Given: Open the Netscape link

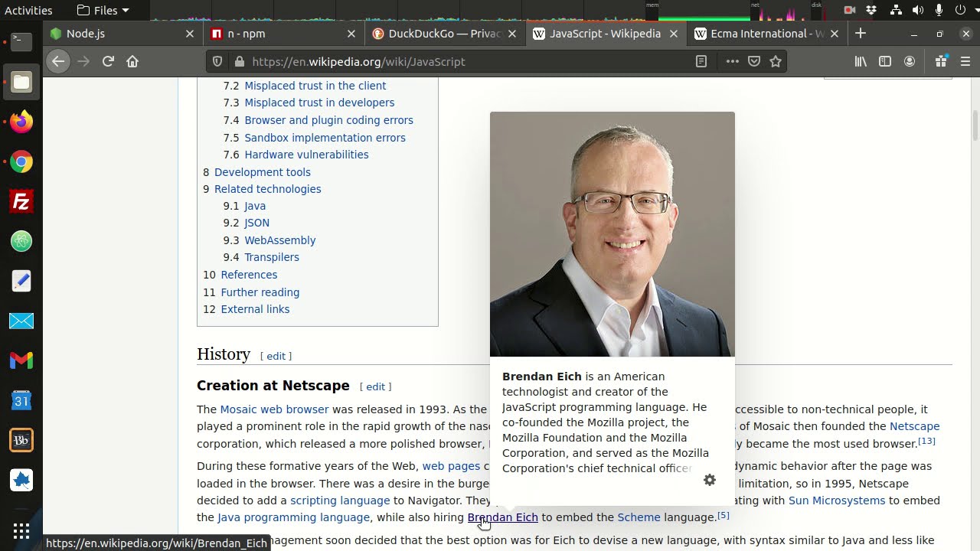Looking at the screenshot, I should click(914, 426).
